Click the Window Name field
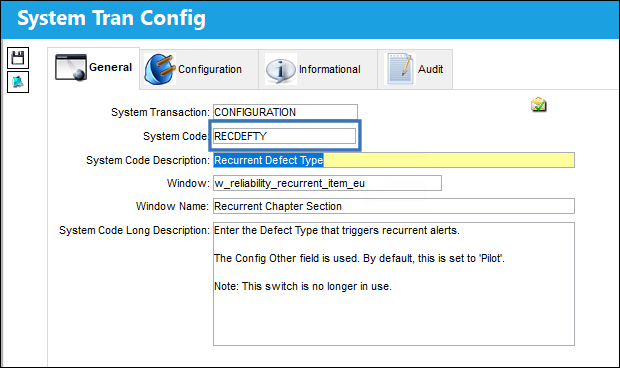The height and width of the screenshot is (368, 620). tap(394, 206)
